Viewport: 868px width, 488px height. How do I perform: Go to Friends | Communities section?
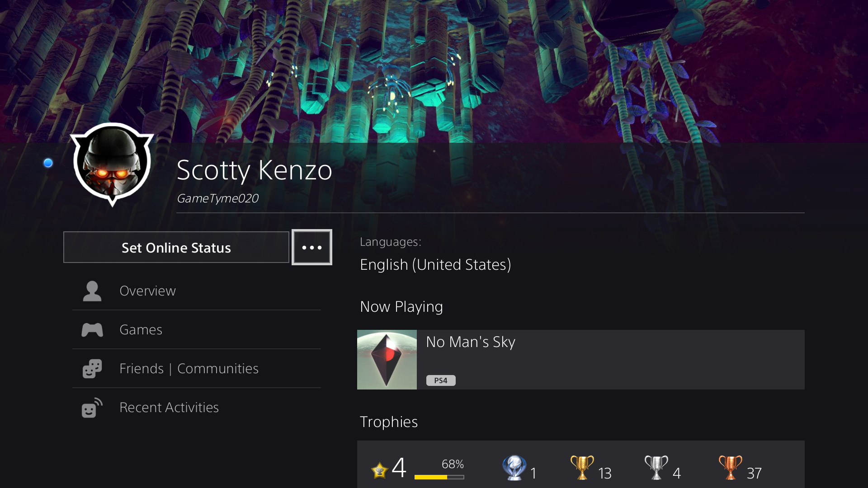[189, 369]
